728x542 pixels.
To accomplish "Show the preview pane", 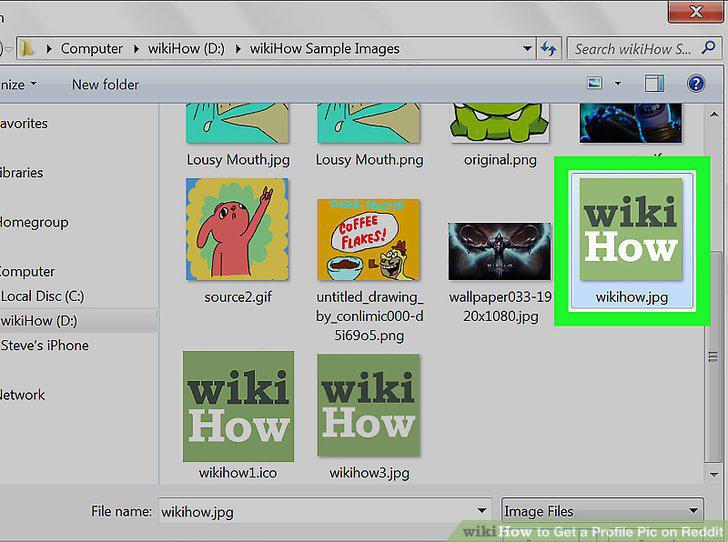I will [x=654, y=84].
